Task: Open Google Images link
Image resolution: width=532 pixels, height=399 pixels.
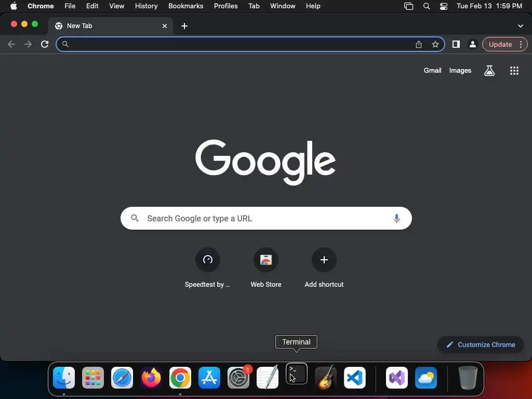Action: pos(460,71)
